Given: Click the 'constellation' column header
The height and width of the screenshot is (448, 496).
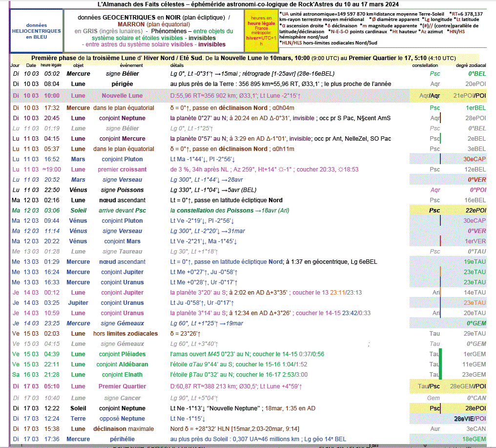Looking at the screenshot, I should (425, 65).
